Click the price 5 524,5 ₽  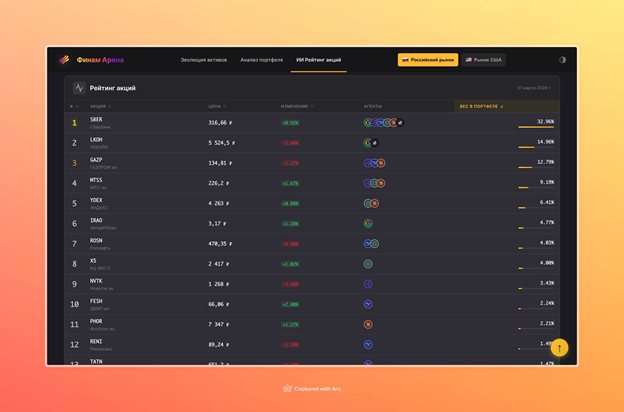(x=222, y=143)
